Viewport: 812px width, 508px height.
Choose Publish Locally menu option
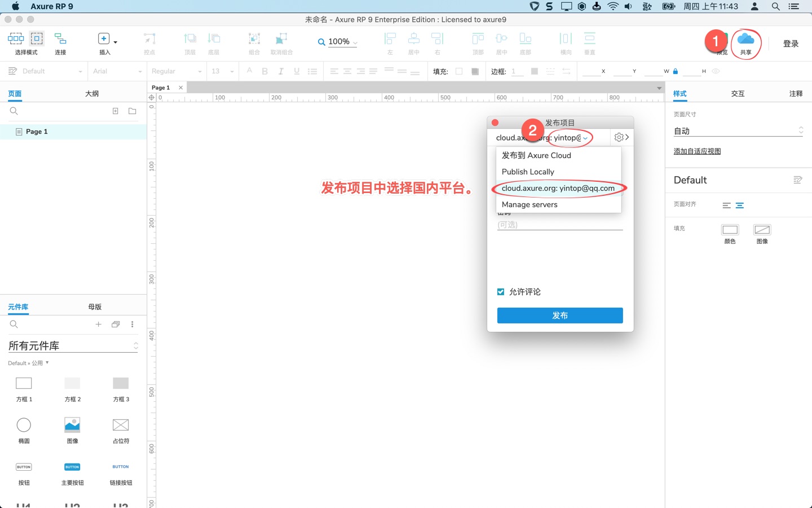coord(559,172)
